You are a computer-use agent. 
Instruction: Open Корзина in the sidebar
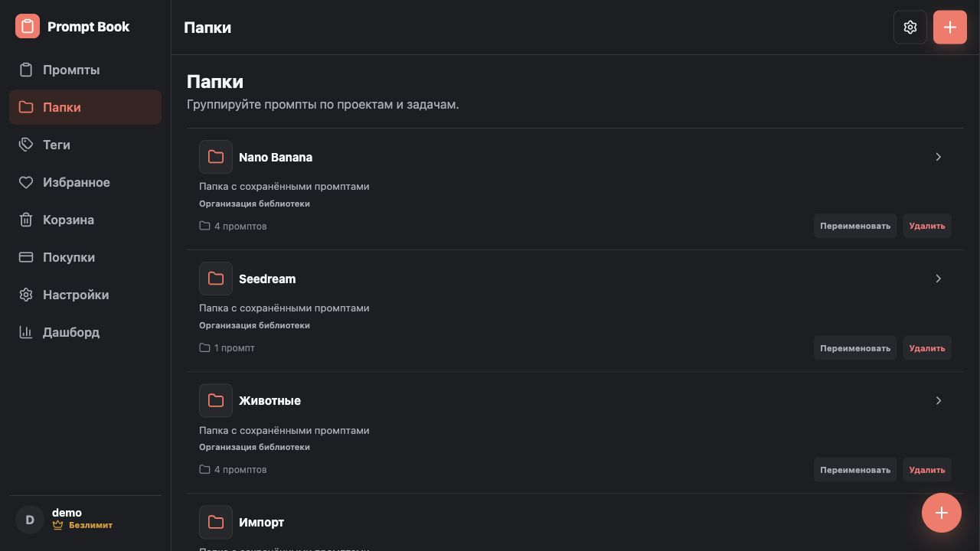tap(85, 220)
